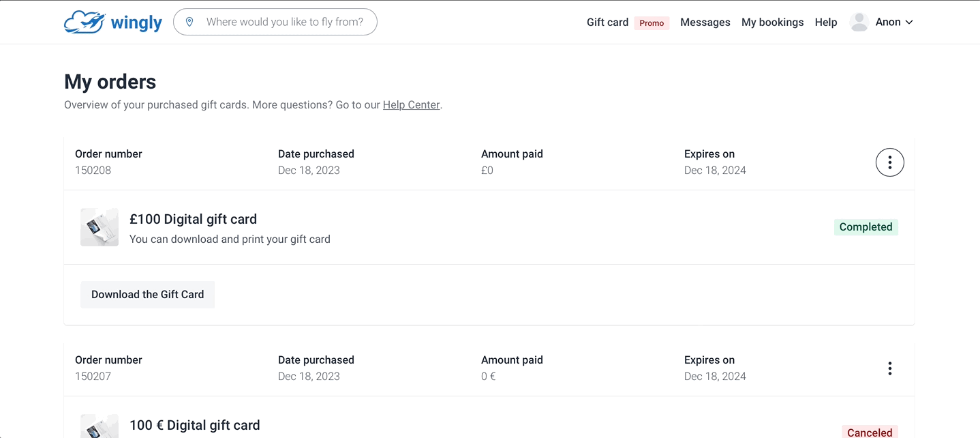980x438 pixels.
Task: Click the 100 € gift card thumbnail
Action: pyautogui.click(x=99, y=427)
